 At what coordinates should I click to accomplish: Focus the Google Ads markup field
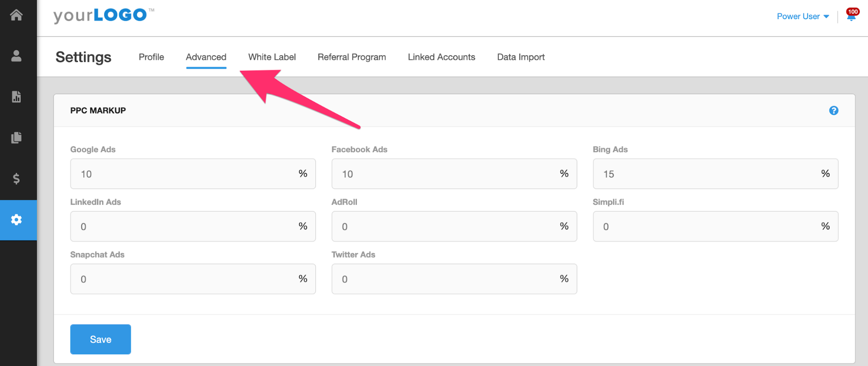(x=193, y=174)
